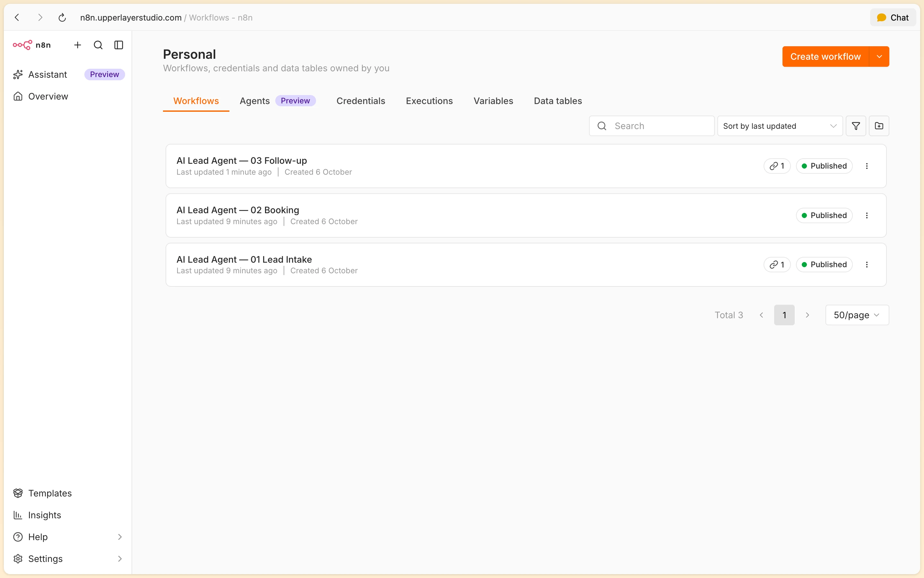The width and height of the screenshot is (924, 578).
Task: Go to previous page arrow in pagination
Action: (761, 315)
